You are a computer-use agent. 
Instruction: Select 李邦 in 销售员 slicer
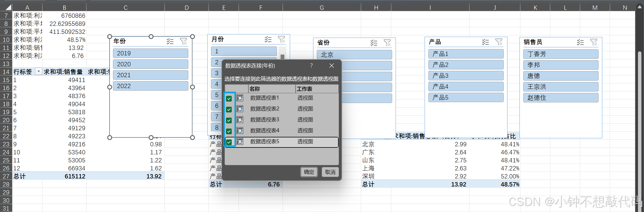561,65
